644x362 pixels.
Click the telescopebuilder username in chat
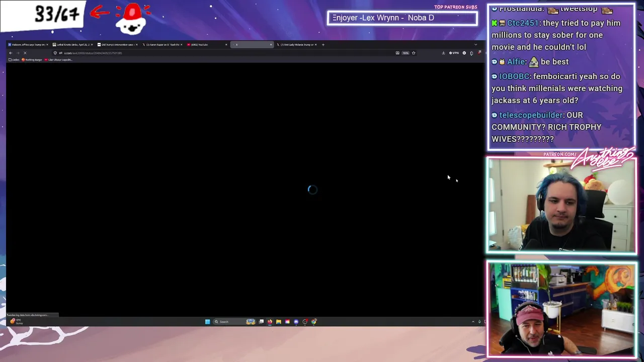(532, 115)
